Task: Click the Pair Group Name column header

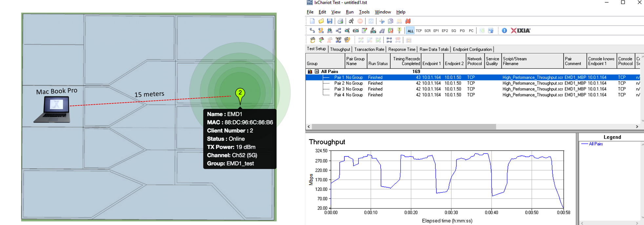Action: [x=356, y=61]
